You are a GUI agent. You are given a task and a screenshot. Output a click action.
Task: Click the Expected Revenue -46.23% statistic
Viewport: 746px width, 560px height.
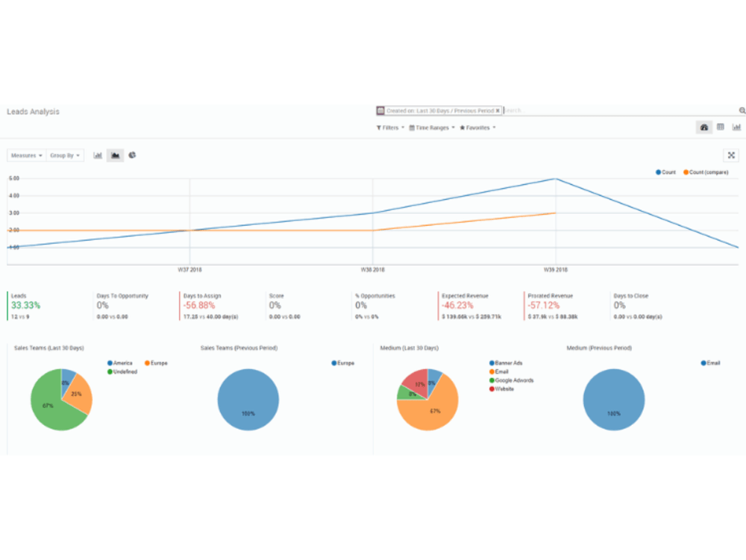471,306
